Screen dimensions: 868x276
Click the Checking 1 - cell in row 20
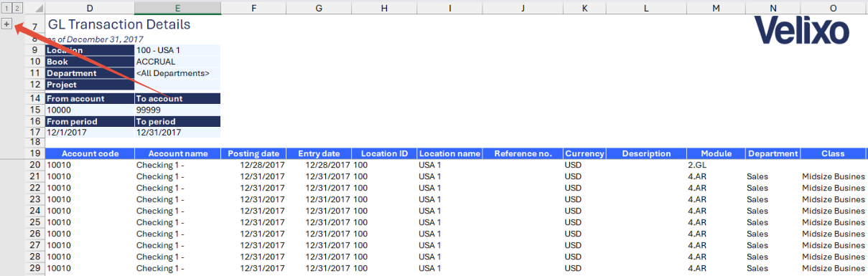pyautogui.click(x=177, y=165)
